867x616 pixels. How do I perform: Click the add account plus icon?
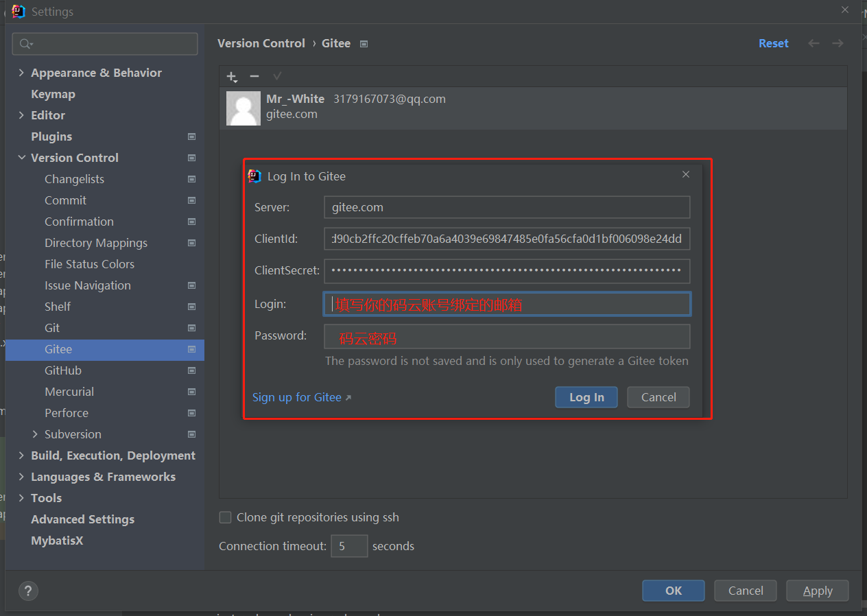[232, 77]
